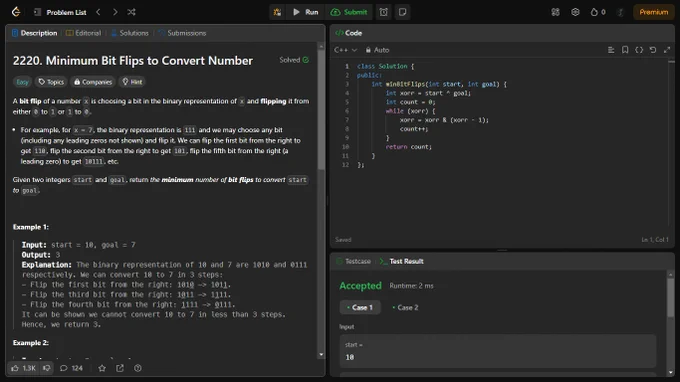
Task: Go to next problem arrow
Action: click(x=115, y=12)
